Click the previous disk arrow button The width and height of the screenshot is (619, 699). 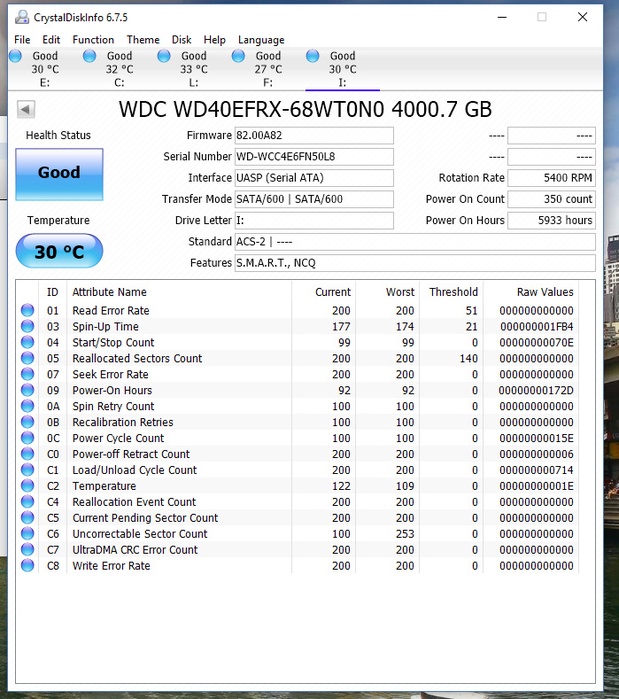[26, 109]
